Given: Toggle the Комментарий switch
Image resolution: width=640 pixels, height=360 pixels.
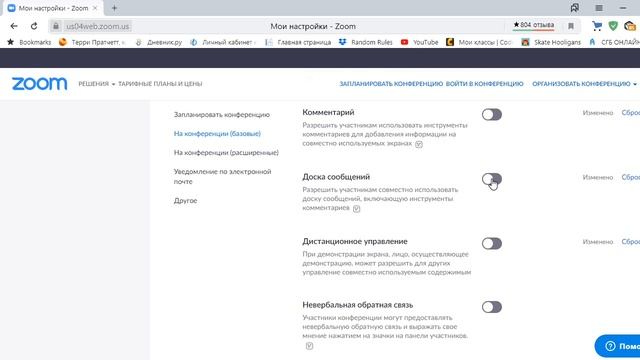Looking at the screenshot, I should coord(491,115).
